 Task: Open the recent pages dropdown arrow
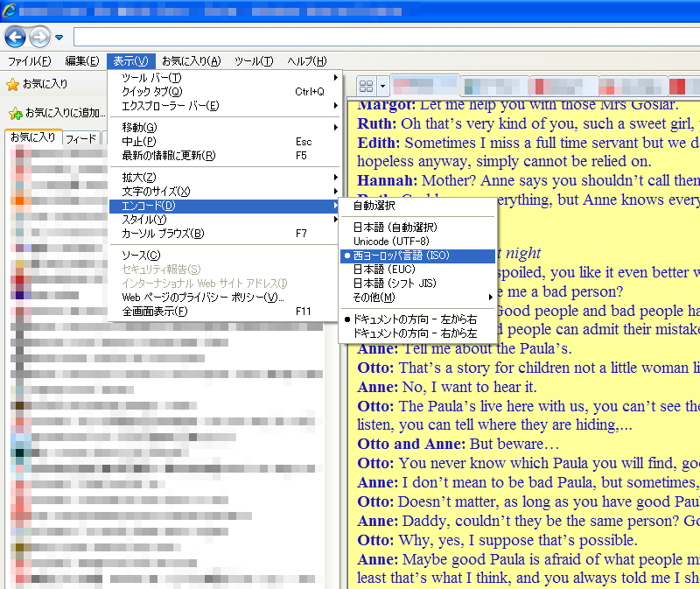(x=59, y=38)
